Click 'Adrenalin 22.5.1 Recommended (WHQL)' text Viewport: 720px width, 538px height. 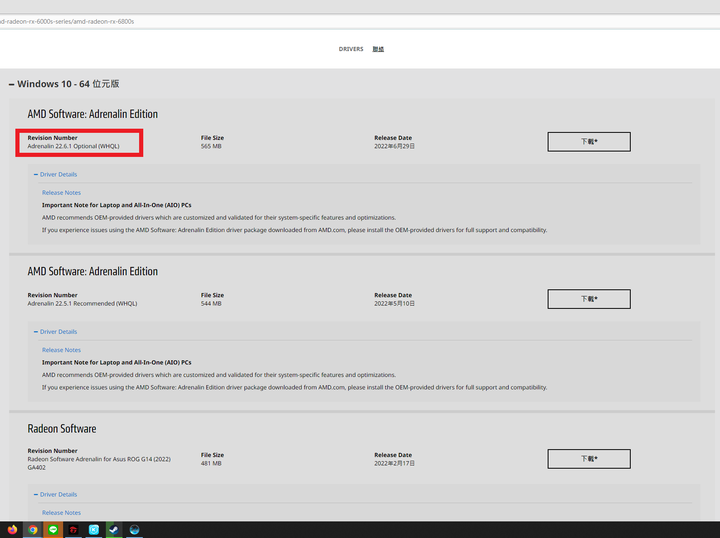(x=82, y=303)
